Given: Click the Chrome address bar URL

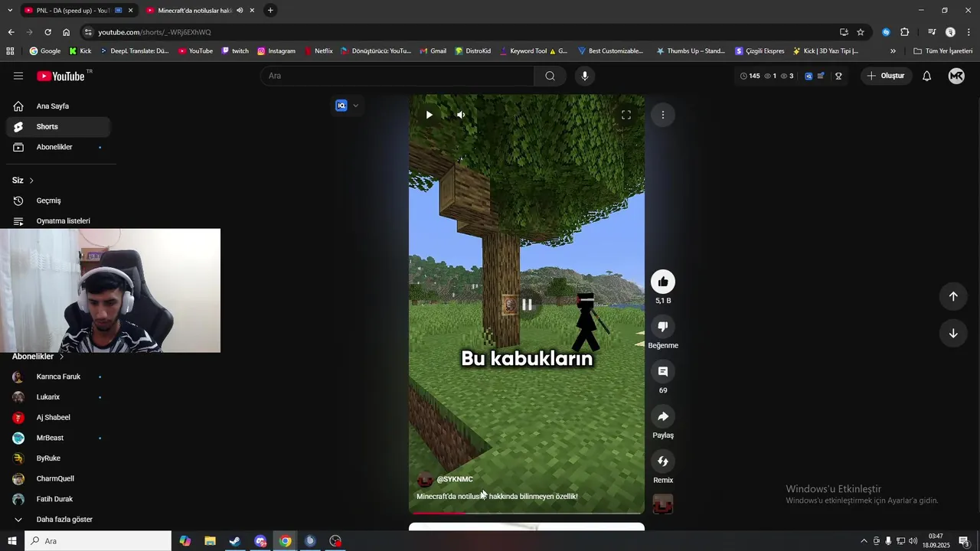Looking at the screenshot, I should click(x=155, y=32).
